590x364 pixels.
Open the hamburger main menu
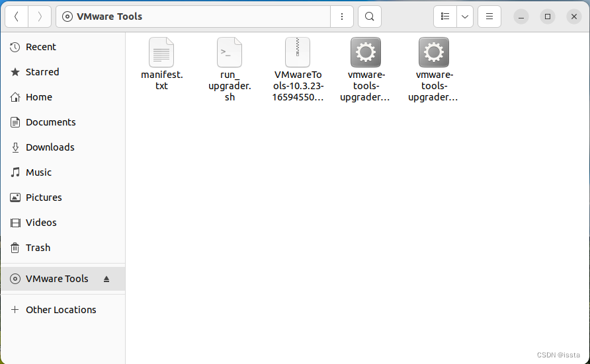[489, 17]
